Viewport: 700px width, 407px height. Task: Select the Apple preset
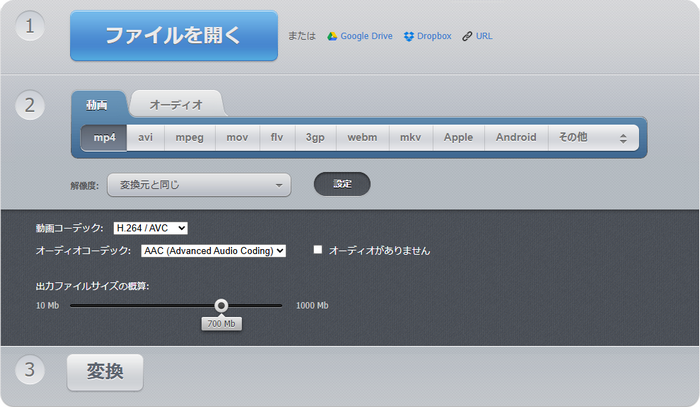[x=458, y=137]
